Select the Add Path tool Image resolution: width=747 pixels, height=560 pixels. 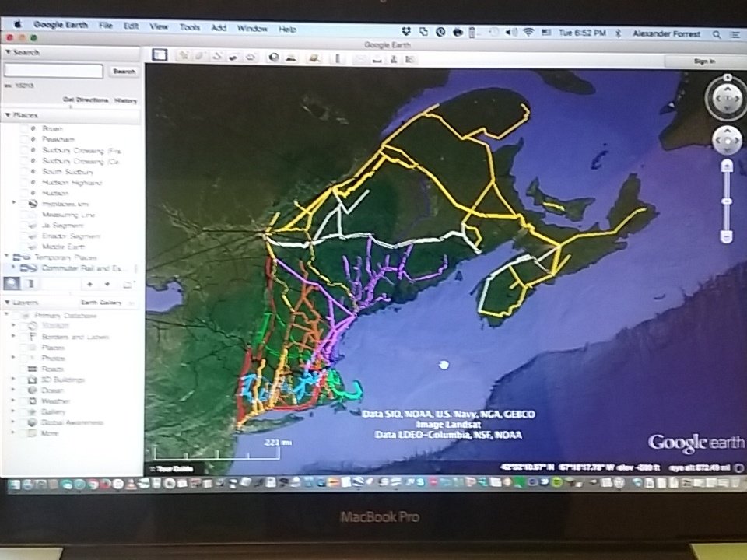click(217, 56)
